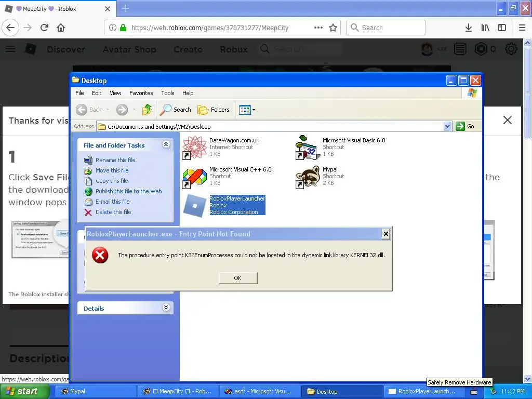Switch to RobloxPlayerLaunch... taskbar button
532x399 pixels.
(425, 391)
